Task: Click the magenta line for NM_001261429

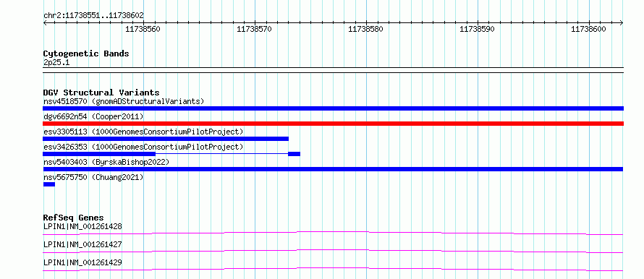Action: (x=333, y=269)
